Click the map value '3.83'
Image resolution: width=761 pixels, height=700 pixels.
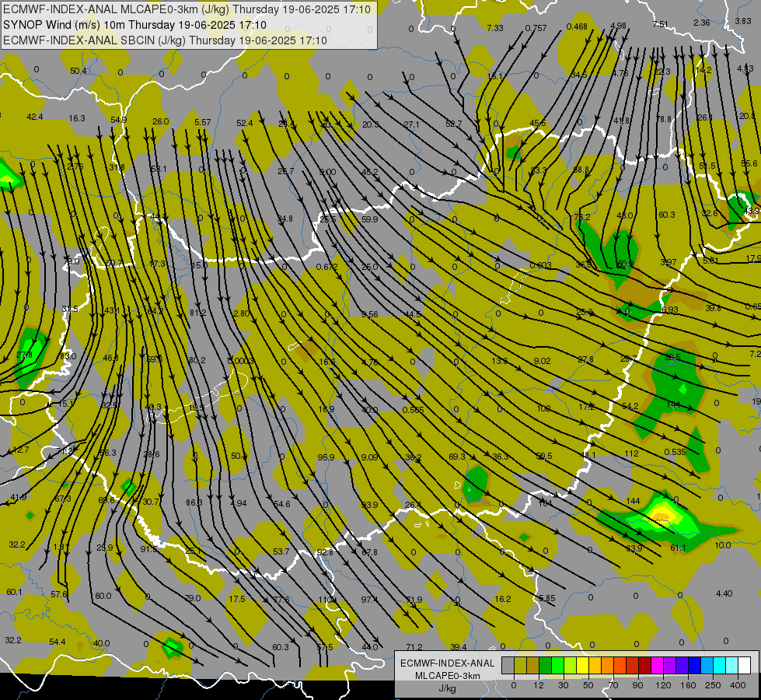point(743,21)
